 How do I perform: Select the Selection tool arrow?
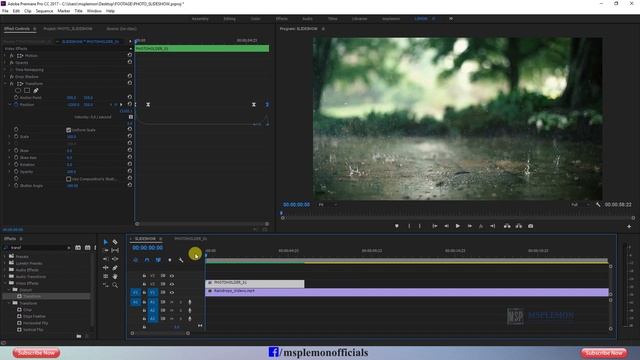(x=106, y=242)
